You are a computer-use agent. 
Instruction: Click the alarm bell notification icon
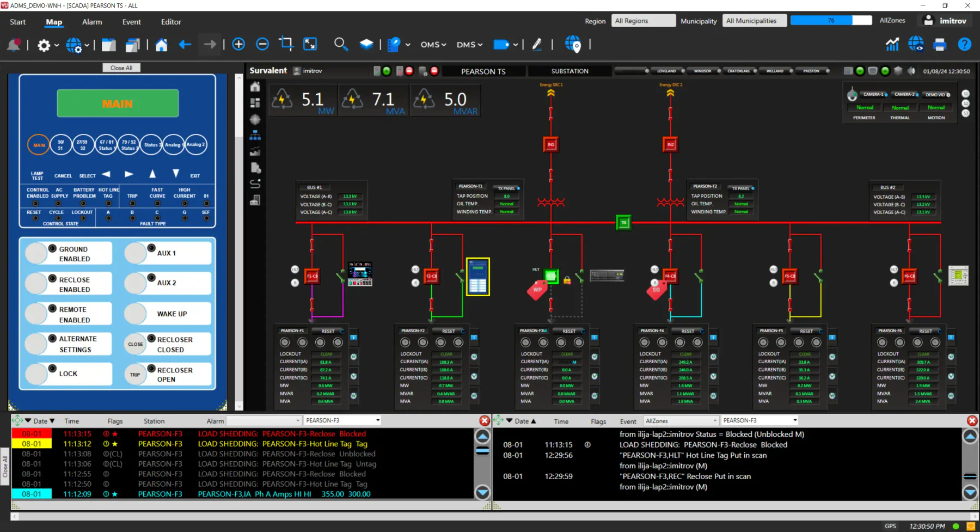click(14, 45)
